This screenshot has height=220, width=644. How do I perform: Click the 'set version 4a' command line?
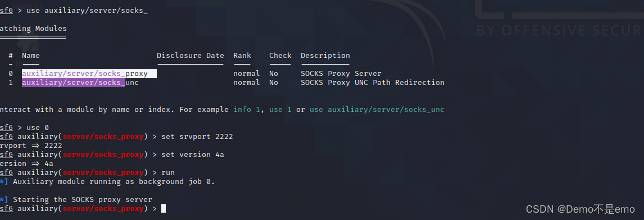(x=193, y=155)
